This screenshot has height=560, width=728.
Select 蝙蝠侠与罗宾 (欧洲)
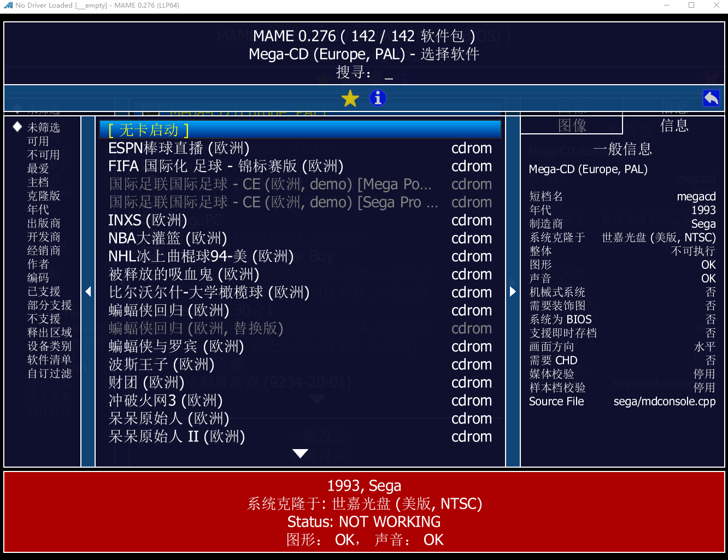pyautogui.click(x=300, y=346)
